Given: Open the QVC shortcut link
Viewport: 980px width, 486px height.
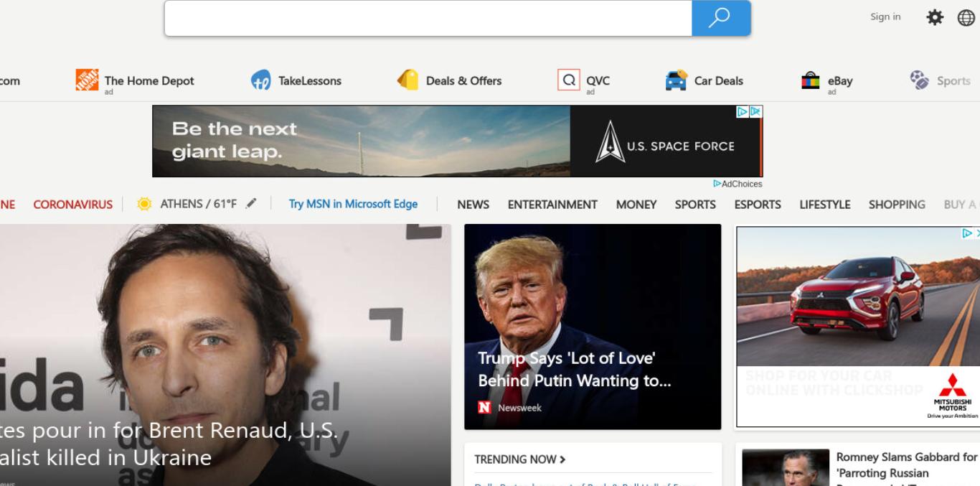Looking at the screenshot, I should [598, 80].
